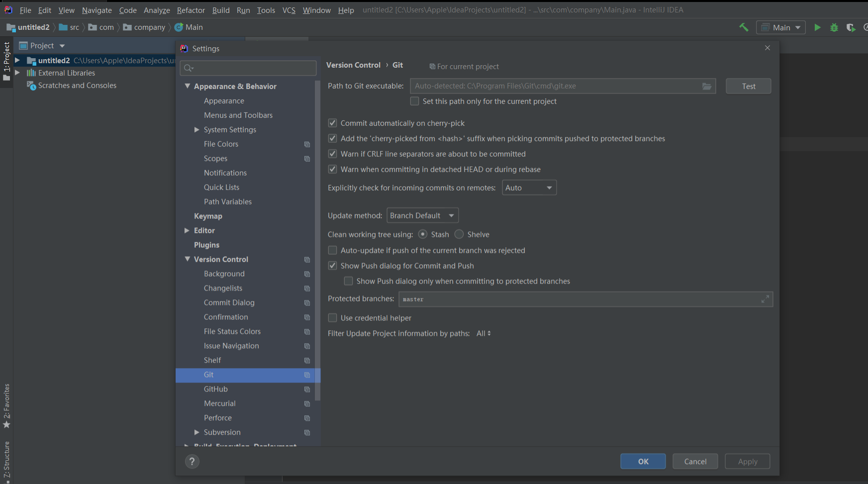Open the VCS menu
The width and height of the screenshot is (868, 484).
click(x=289, y=10)
